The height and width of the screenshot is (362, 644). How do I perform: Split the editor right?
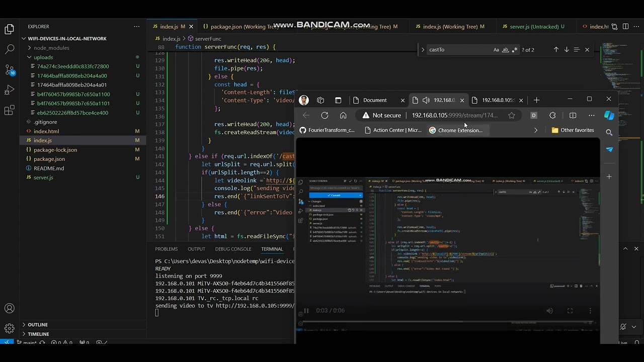[625, 27]
